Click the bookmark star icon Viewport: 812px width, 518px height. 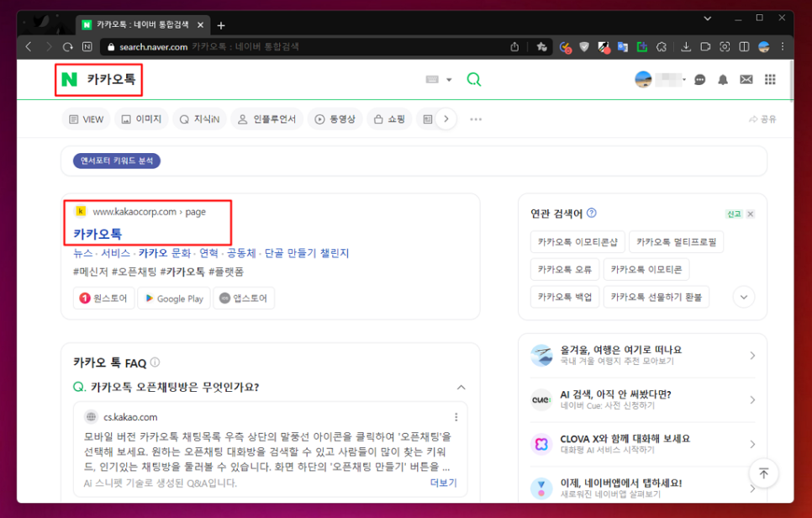(541, 46)
